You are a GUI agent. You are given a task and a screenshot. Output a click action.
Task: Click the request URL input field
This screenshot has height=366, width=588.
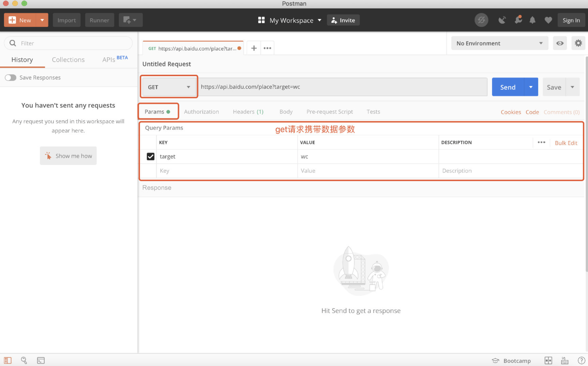(342, 87)
